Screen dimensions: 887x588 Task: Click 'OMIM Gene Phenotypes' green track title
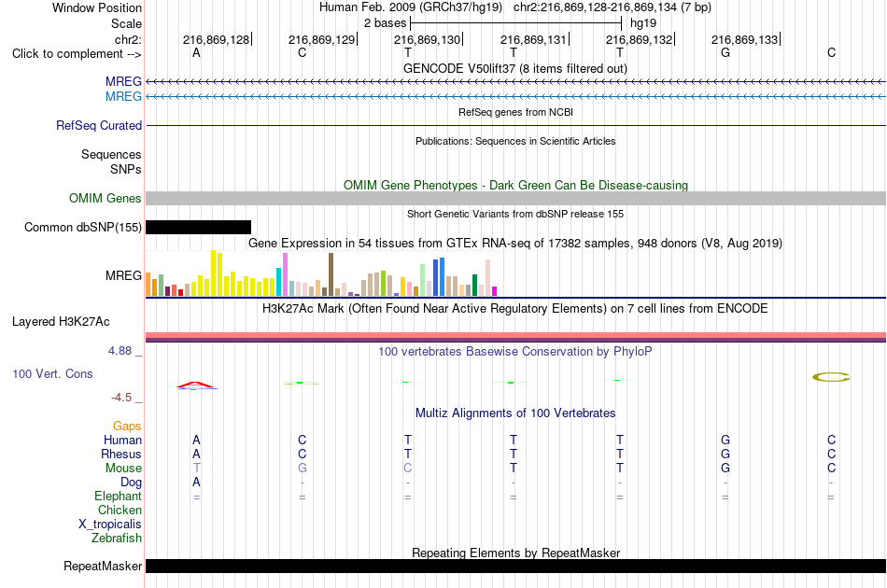coord(515,185)
